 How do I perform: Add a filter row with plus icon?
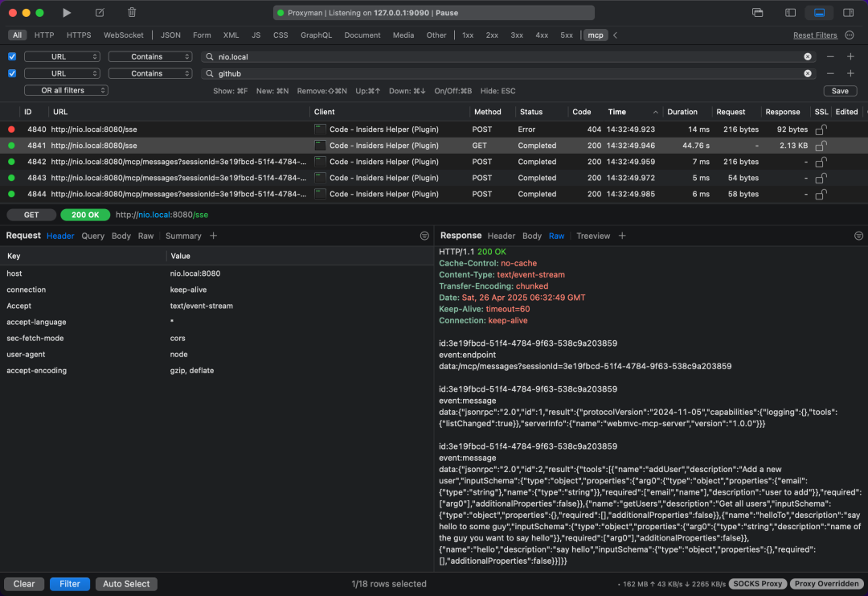[x=850, y=57]
